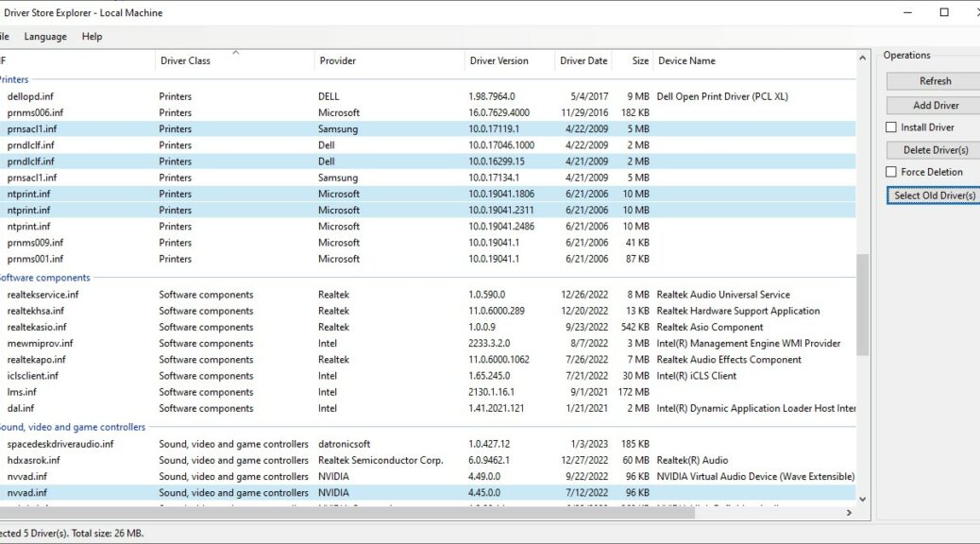Click Intel(R) iCLS Client device name

click(x=696, y=376)
